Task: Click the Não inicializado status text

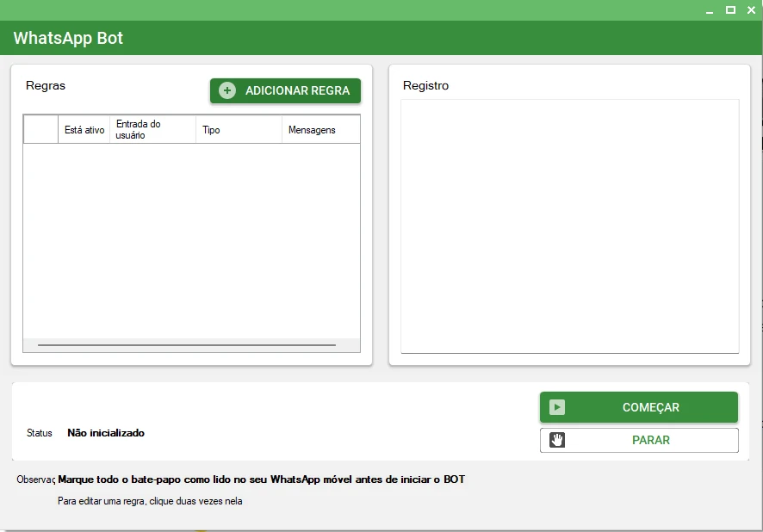Action: click(106, 433)
